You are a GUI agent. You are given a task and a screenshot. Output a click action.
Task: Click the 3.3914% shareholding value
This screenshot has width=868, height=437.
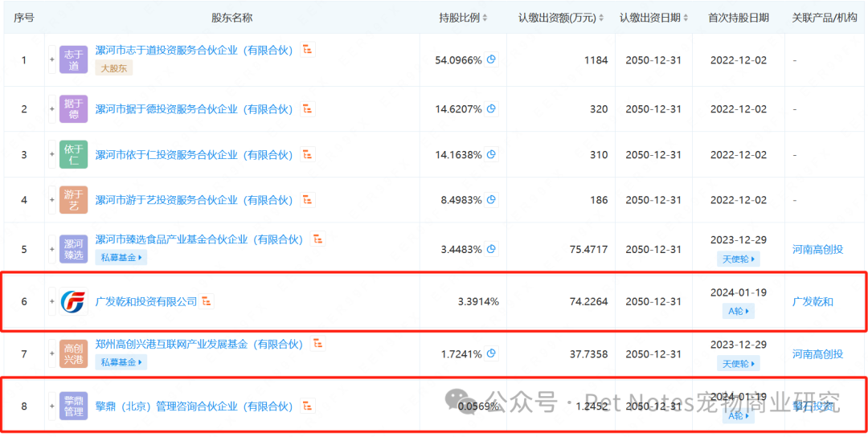tap(477, 301)
